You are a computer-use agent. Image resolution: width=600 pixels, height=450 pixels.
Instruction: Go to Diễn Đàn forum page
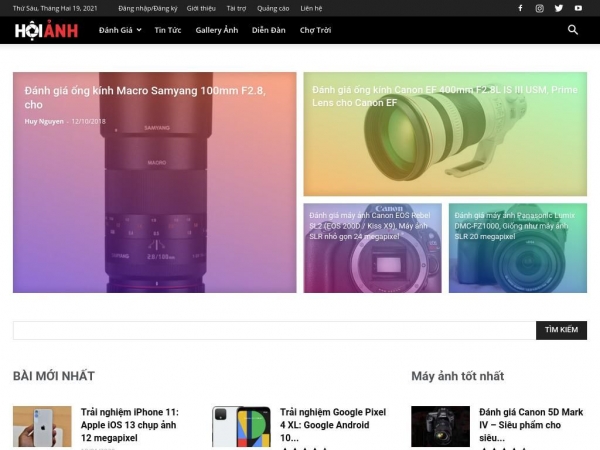(x=269, y=30)
